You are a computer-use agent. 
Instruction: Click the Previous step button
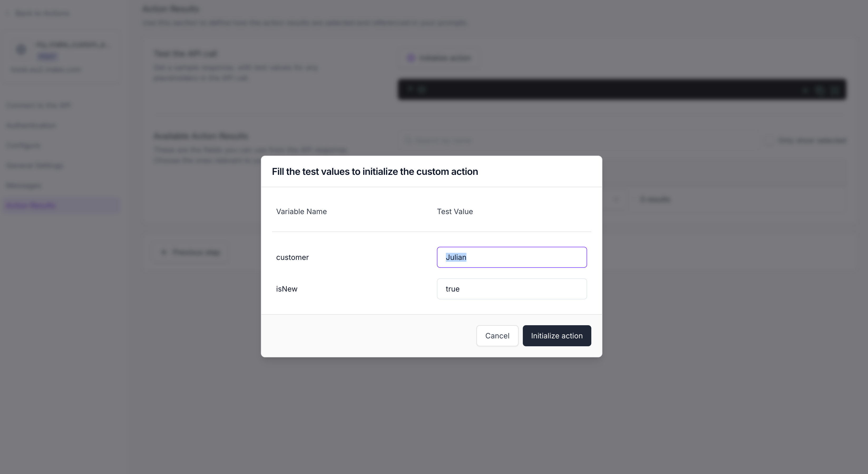[191, 252]
